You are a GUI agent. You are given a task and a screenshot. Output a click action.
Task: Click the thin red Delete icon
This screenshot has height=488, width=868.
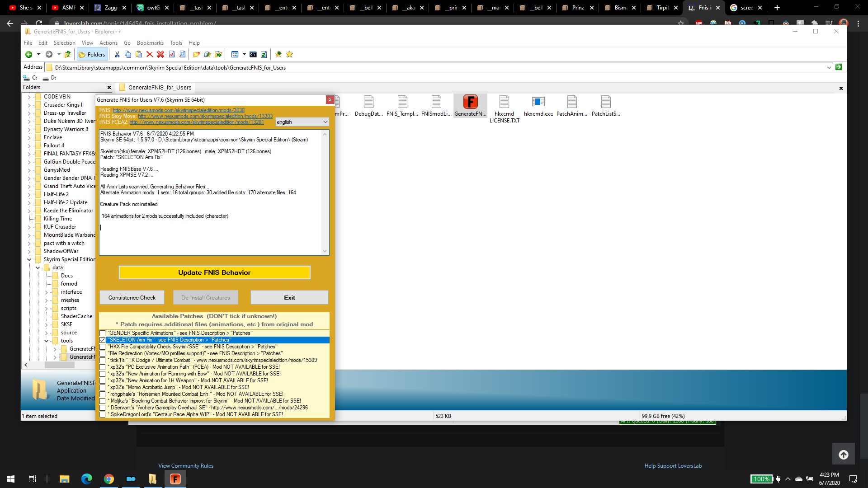point(150,55)
